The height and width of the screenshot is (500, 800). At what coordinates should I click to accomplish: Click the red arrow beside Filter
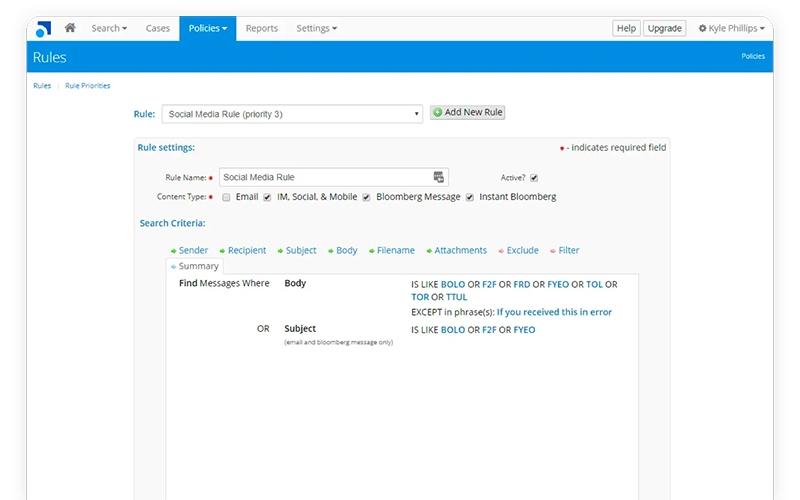point(553,251)
